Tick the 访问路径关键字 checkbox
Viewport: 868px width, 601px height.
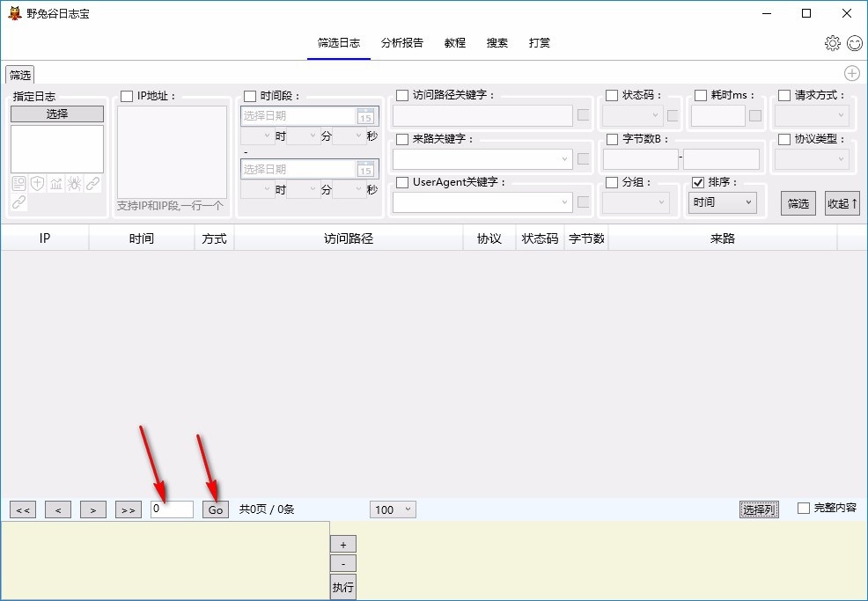(x=402, y=96)
